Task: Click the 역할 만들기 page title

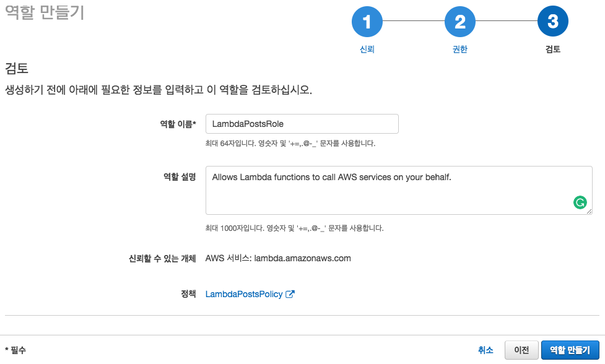Action: [45, 12]
